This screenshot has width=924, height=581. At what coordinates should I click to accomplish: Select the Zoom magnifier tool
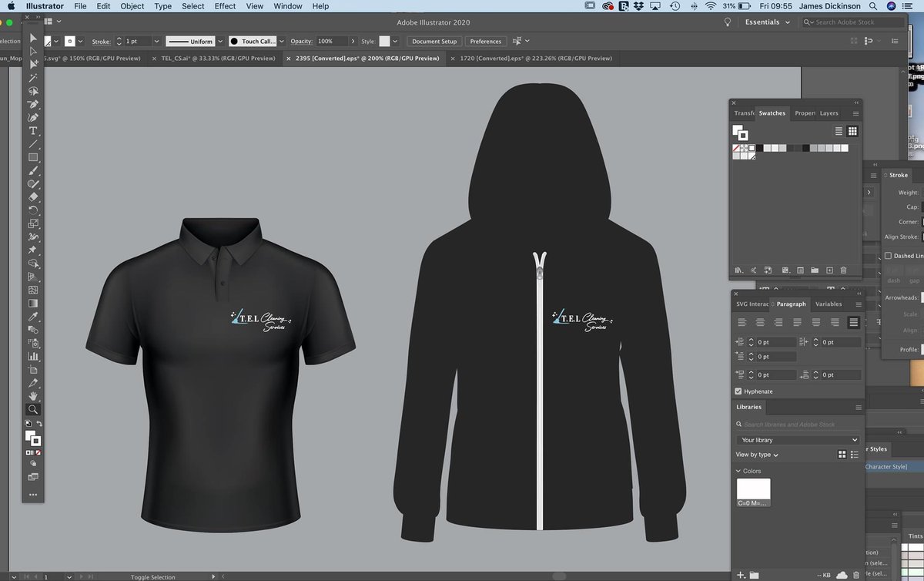(x=33, y=410)
